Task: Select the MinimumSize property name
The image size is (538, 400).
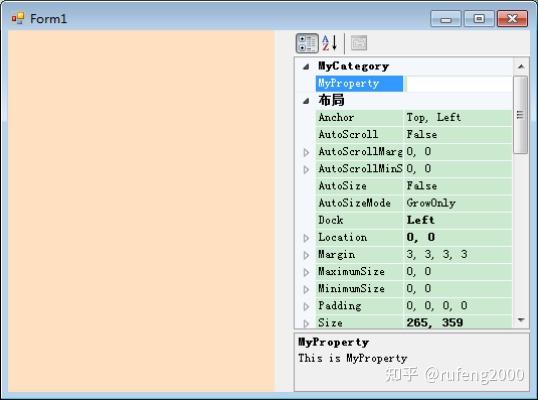Action: coord(359,289)
